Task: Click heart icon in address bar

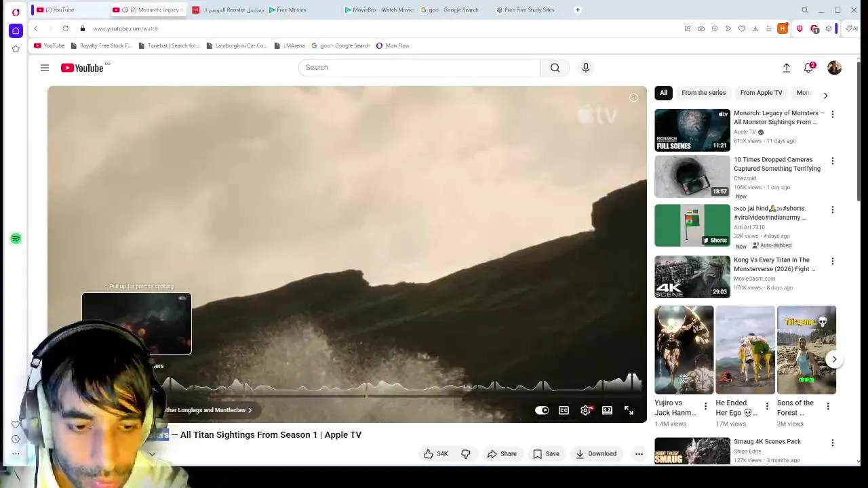Action: pos(742,28)
